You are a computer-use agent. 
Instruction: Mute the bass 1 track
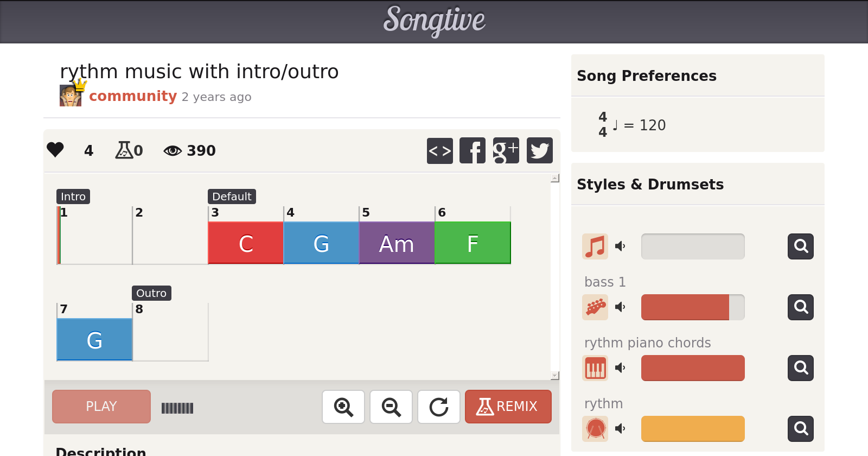pyautogui.click(x=620, y=307)
